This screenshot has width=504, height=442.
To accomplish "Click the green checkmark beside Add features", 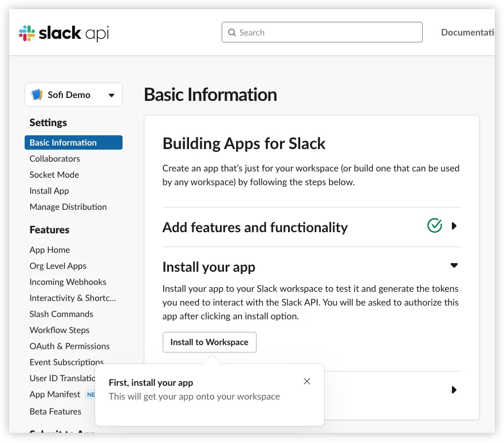I will coord(435,225).
